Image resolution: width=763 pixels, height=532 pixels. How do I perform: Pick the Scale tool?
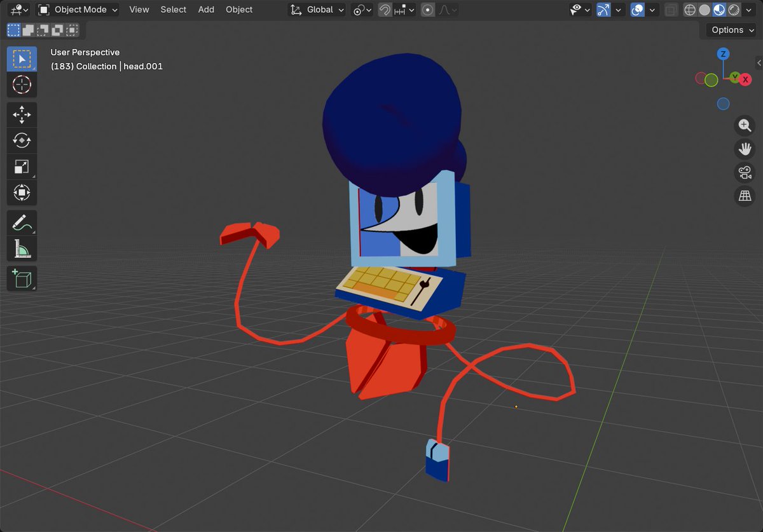click(22, 167)
